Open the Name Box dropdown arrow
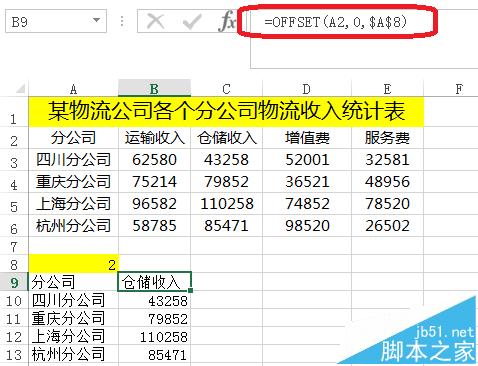This screenshot has width=478, height=366. pos(96,20)
